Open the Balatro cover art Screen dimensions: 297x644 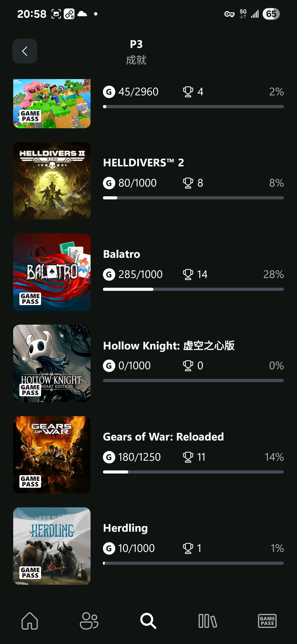point(52,272)
